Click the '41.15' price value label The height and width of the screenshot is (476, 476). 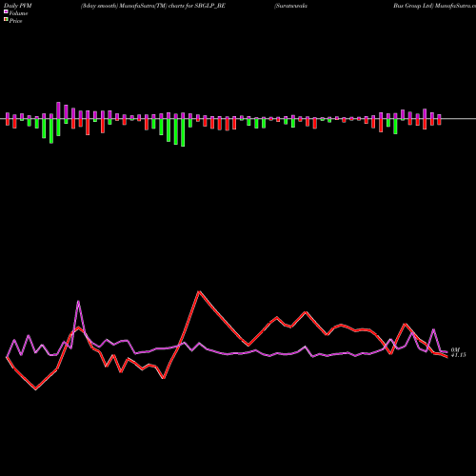pos(459,355)
